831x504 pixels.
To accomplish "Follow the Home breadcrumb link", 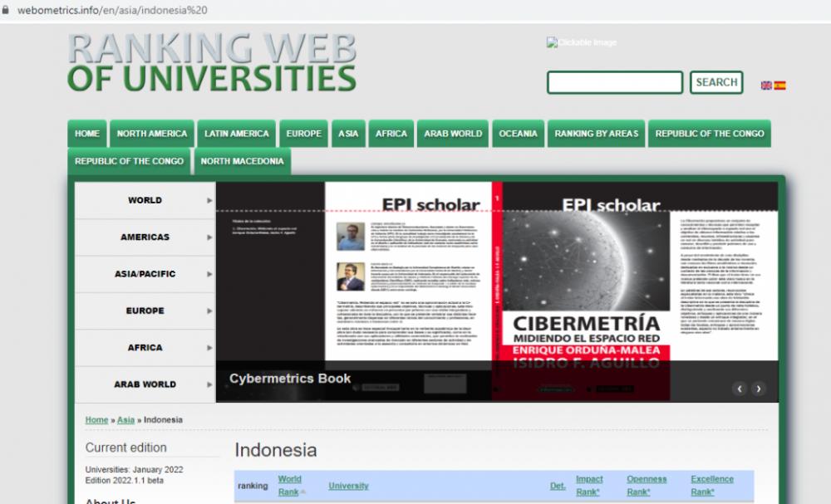I will click(x=96, y=420).
